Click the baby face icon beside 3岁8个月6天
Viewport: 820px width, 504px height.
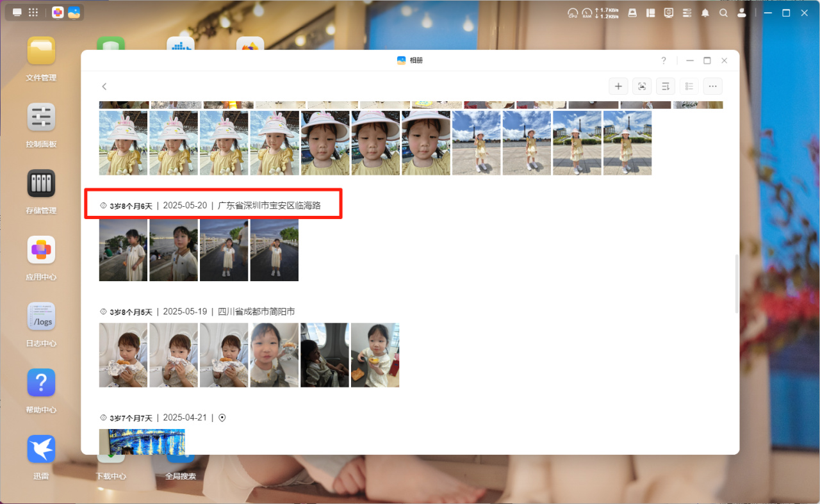103,206
